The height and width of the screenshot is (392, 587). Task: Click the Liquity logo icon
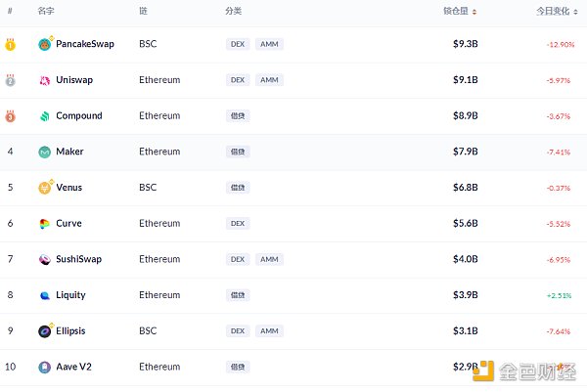45,295
